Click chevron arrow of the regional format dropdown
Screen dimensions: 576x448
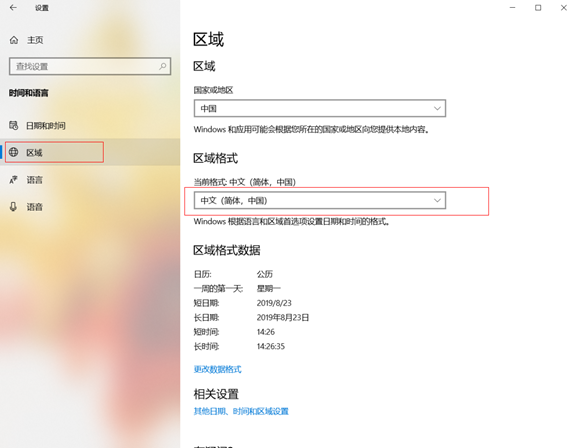[437, 200]
